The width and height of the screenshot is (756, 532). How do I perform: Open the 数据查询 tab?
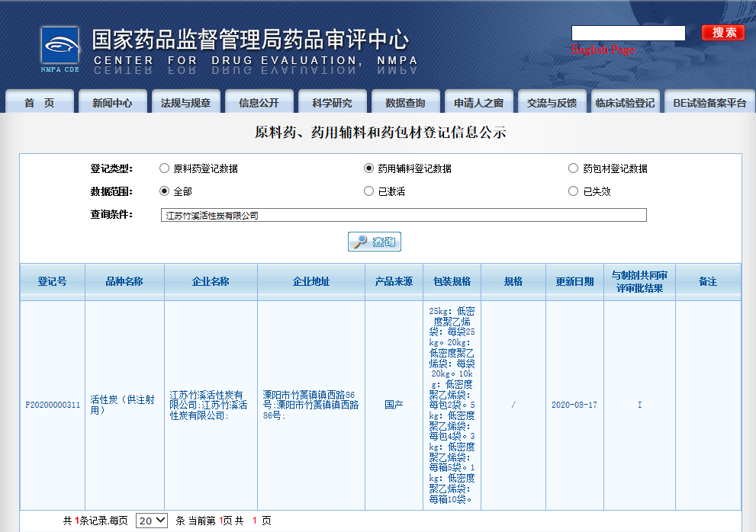[x=405, y=103]
